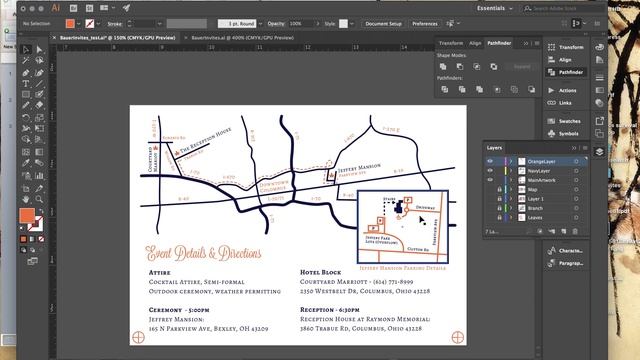Select the Column Graph tool
The width and height of the screenshot is (640, 360).
point(39,176)
